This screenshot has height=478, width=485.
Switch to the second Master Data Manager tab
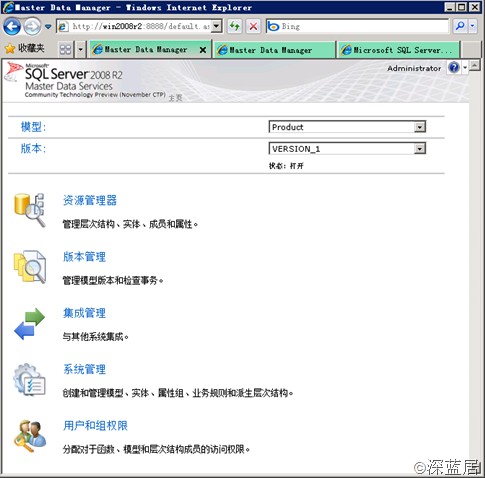pyautogui.click(x=274, y=50)
